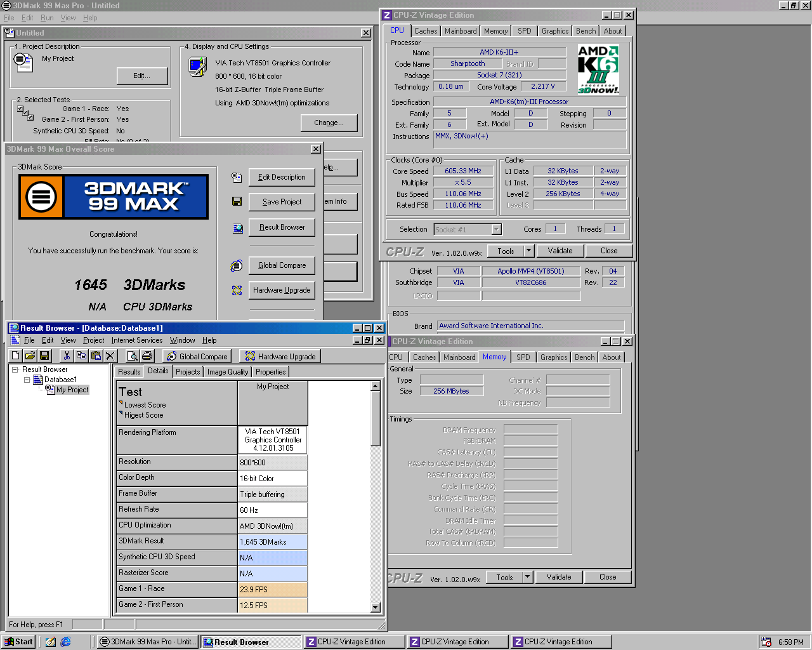Click the 1,645 3DMarks result cell
Image resolution: width=812 pixels, height=650 pixels.
[273, 542]
